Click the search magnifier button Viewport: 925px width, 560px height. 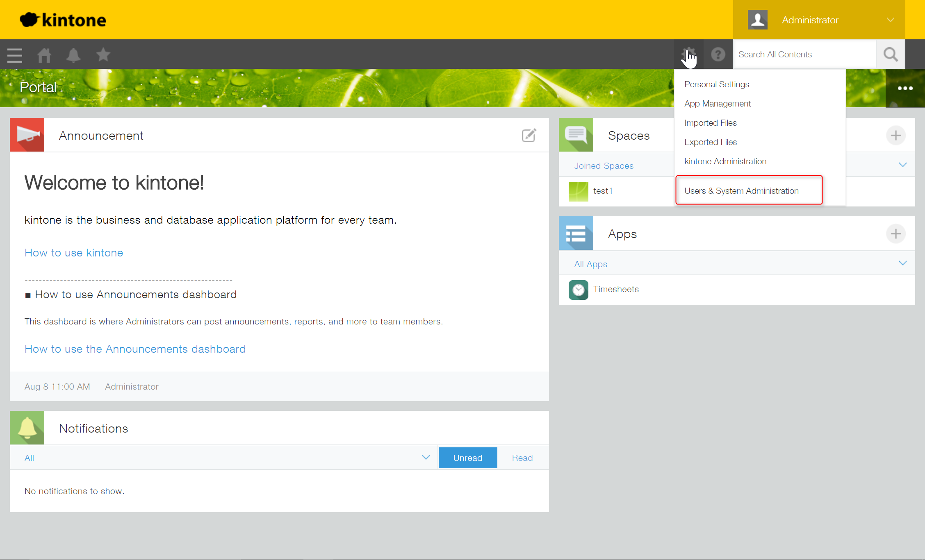coord(890,54)
